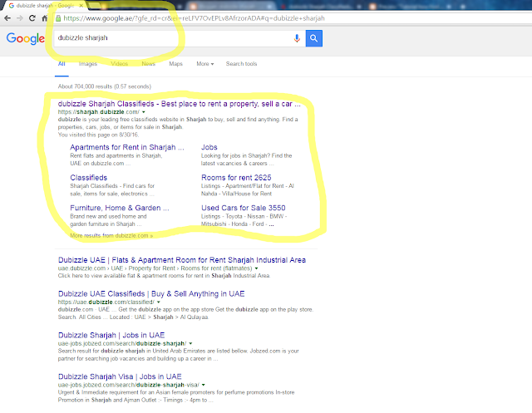This screenshot has height=413, width=532.
Task: Switch to the Maps tab
Action: tap(175, 64)
